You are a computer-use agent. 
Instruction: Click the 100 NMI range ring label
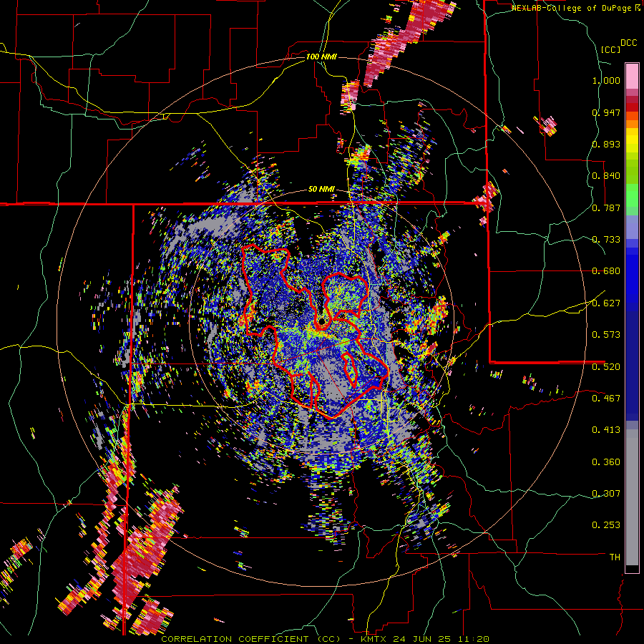(x=321, y=57)
